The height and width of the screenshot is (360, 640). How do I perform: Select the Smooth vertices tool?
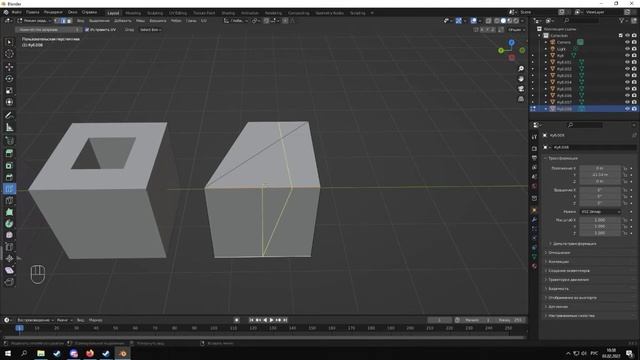[9, 235]
